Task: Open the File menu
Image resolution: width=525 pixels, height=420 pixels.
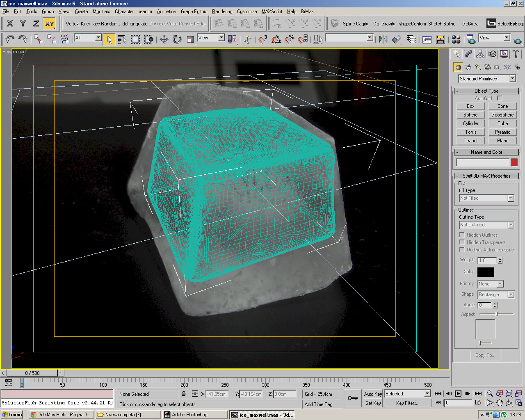Action: (x=6, y=11)
